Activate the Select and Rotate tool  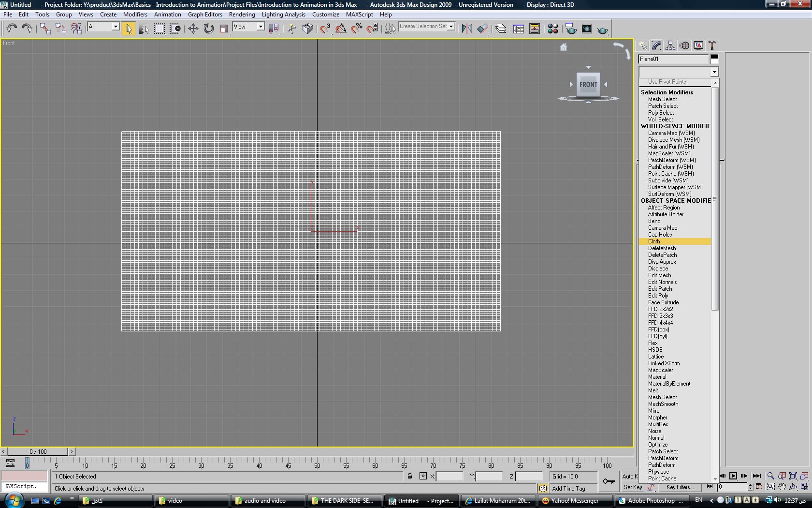click(x=208, y=29)
